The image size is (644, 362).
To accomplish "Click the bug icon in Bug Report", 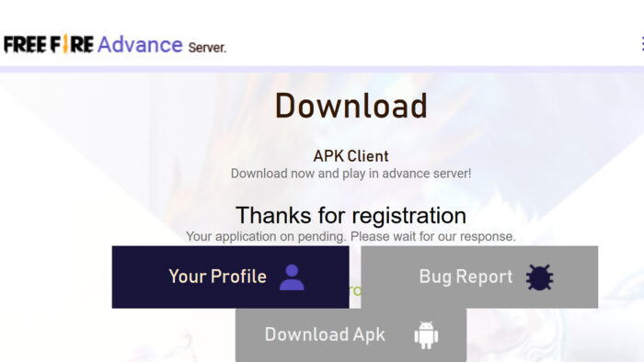I will (x=540, y=277).
